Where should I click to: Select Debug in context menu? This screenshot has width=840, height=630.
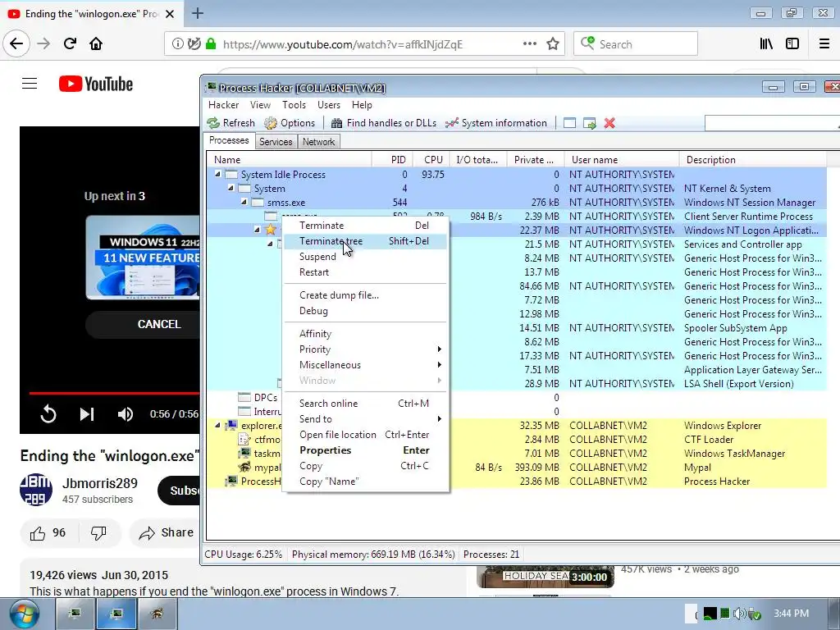tap(365, 311)
